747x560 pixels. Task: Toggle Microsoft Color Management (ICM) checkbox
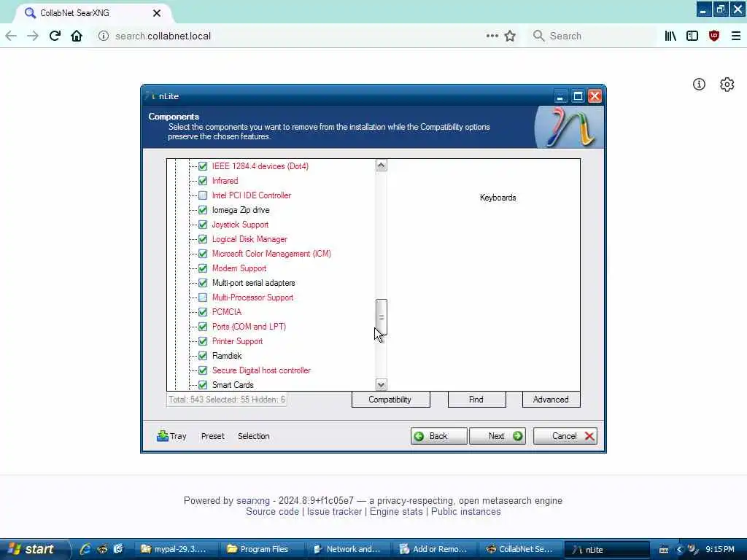point(203,254)
